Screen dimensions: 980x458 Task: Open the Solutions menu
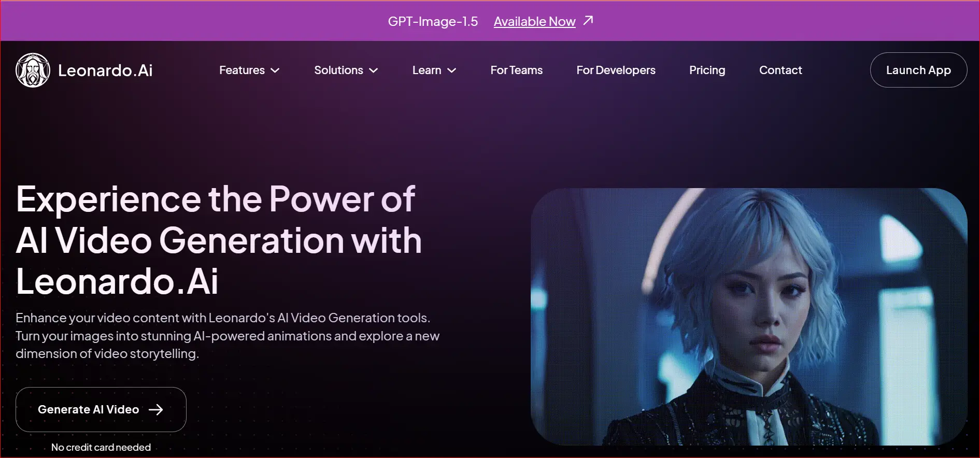[x=346, y=70]
